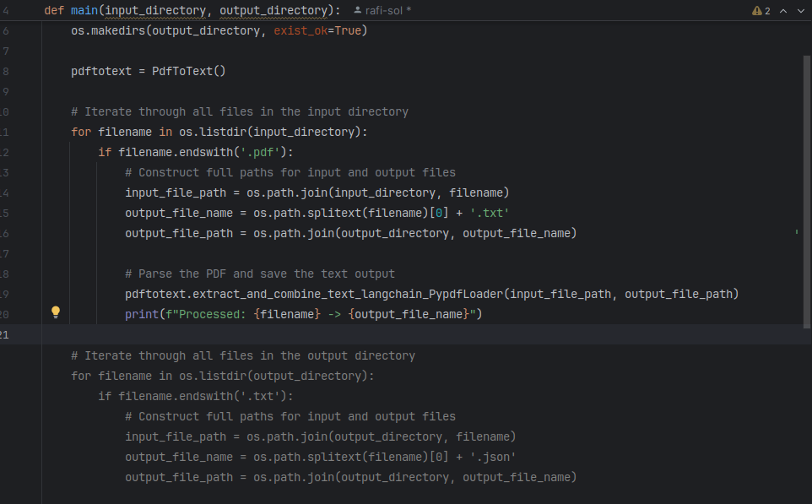This screenshot has height=504, width=812.
Task: Click the yellow lightbulb quick-fix icon
Action: pyautogui.click(x=56, y=313)
